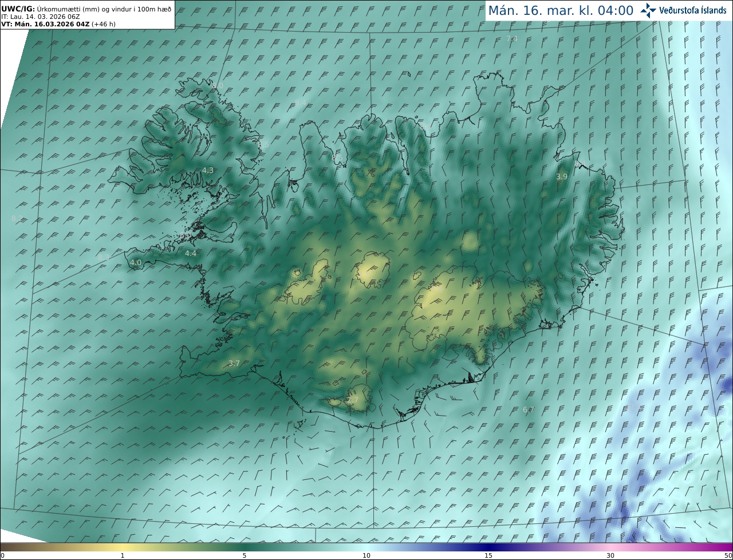The image size is (733, 560).
Task: Click the 0 tick on the color scale
Action: pos(2,555)
